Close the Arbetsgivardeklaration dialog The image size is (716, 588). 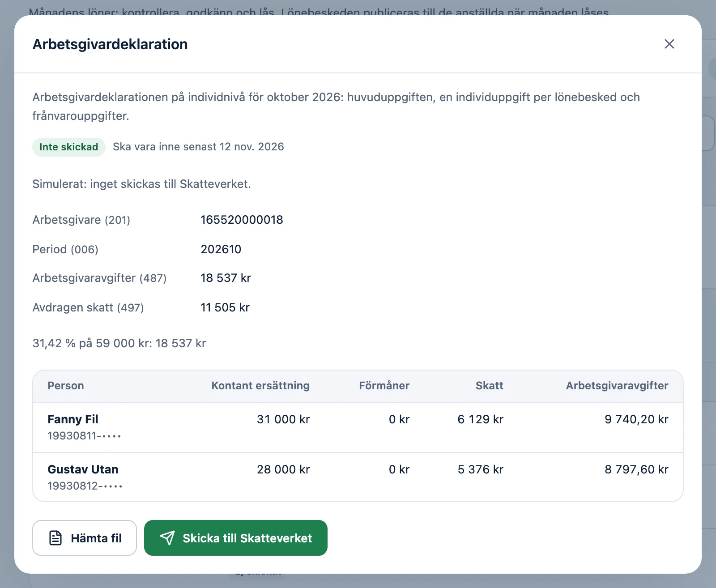(x=669, y=44)
